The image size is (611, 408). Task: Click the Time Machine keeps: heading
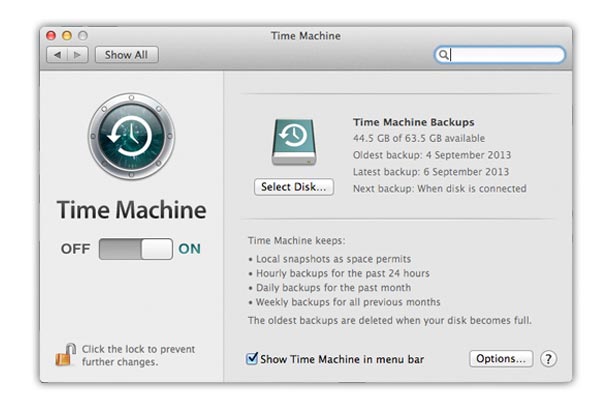(297, 241)
